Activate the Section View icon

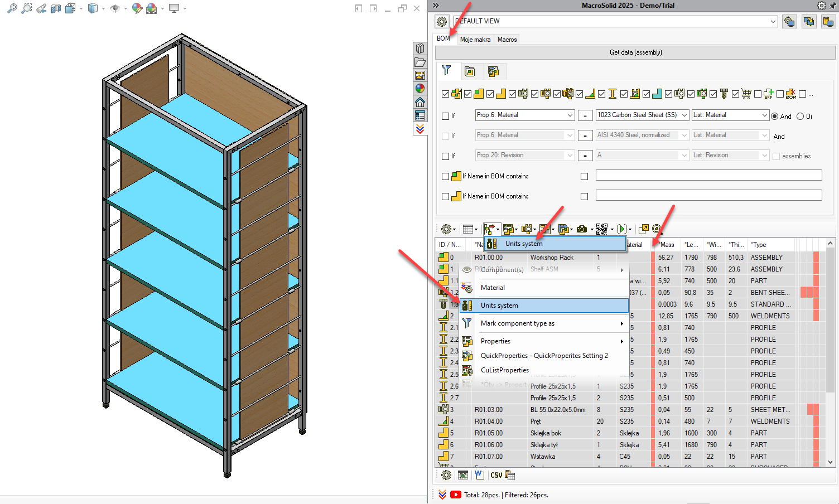pyautogui.click(x=56, y=8)
